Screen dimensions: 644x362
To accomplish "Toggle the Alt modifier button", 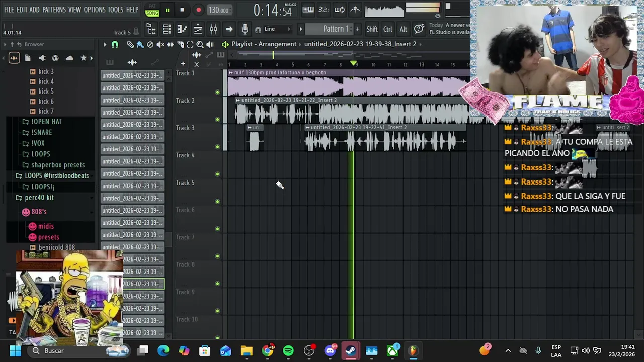I will click(x=404, y=29).
